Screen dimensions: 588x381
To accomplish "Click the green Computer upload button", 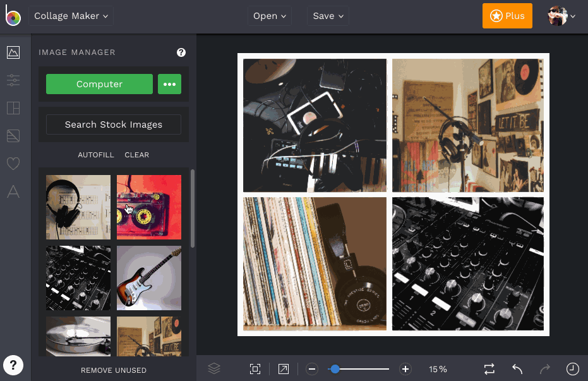I will [x=99, y=84].
